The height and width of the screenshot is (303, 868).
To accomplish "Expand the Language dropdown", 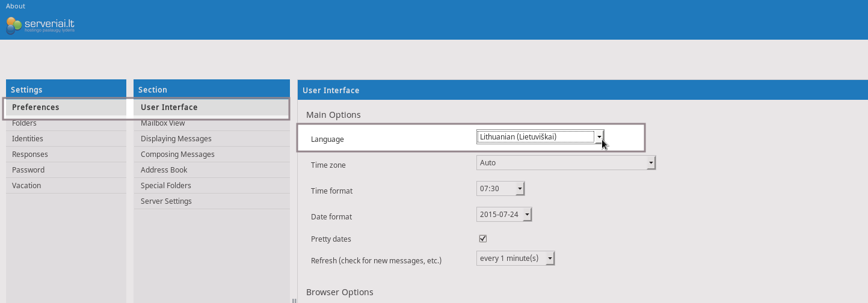I will (540, 137).
